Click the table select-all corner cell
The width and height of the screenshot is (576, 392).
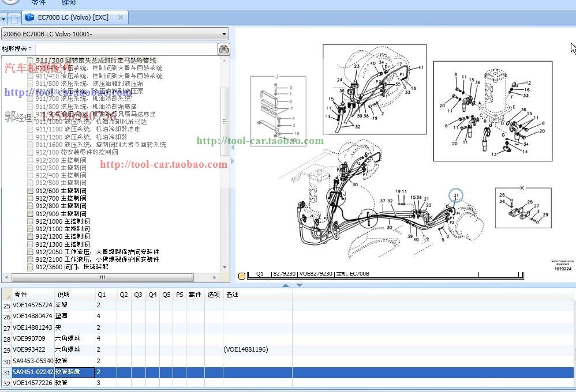pos(7,295)
